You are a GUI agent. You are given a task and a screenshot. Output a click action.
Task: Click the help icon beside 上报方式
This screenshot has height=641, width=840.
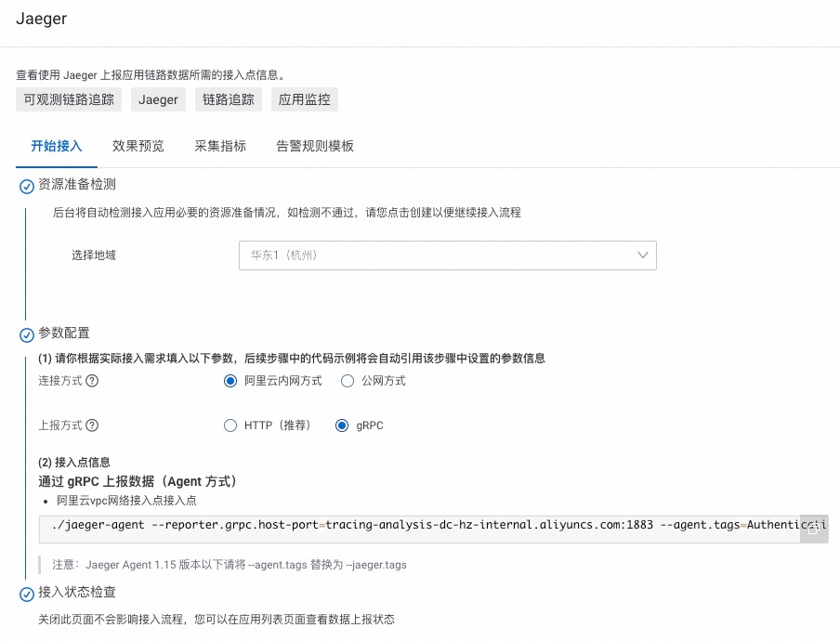click(92, 425)
